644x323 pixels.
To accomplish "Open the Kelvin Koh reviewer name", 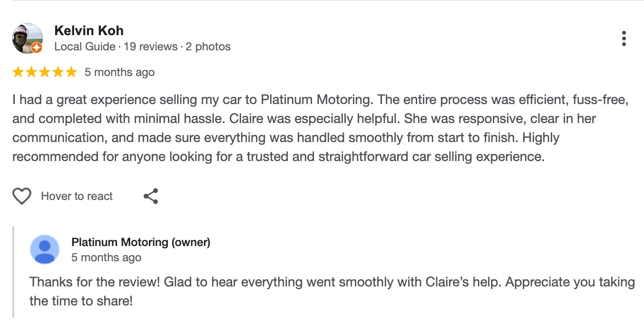I will coord(89,31).
